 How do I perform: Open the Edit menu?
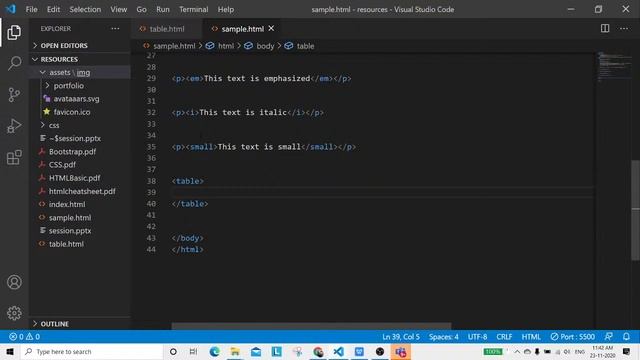click(53, 9)
